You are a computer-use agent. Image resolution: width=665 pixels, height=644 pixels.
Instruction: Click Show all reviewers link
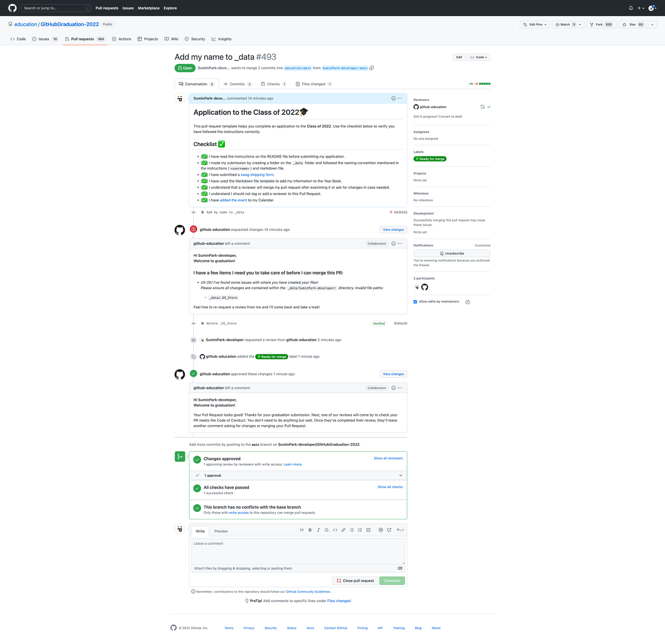pyautogui.click(x=388, y=458)
